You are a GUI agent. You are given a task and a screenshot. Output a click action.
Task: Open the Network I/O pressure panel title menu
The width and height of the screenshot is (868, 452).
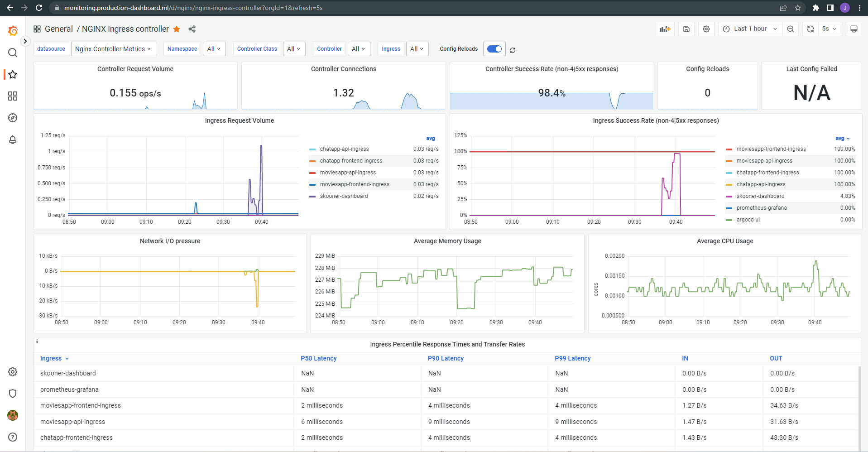click(170, 241)
